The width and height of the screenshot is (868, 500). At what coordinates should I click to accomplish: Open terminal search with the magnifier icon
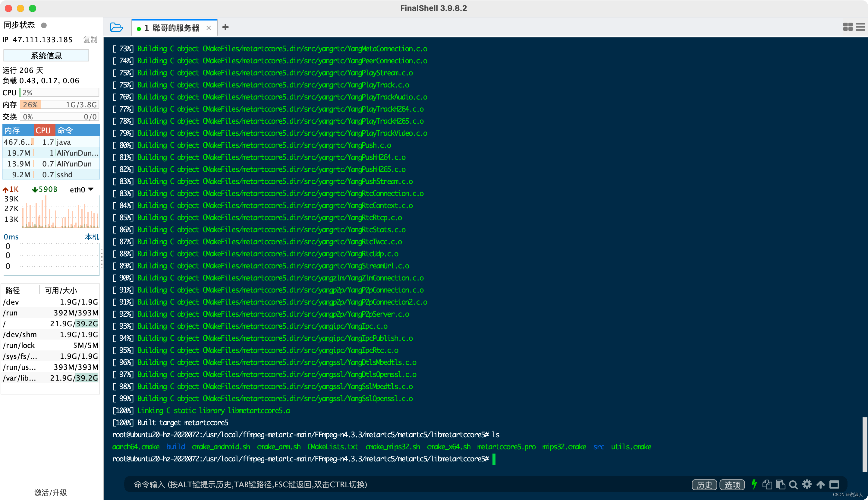pyautogui.click(x=794, y=485)
